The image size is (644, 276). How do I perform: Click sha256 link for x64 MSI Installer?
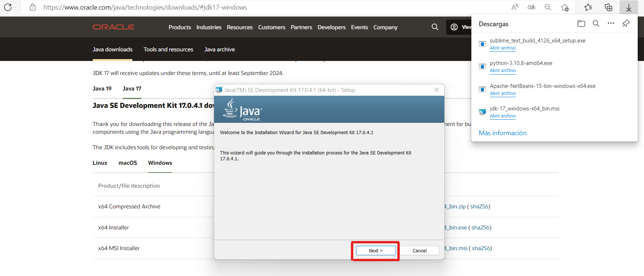tap(481, 248)
